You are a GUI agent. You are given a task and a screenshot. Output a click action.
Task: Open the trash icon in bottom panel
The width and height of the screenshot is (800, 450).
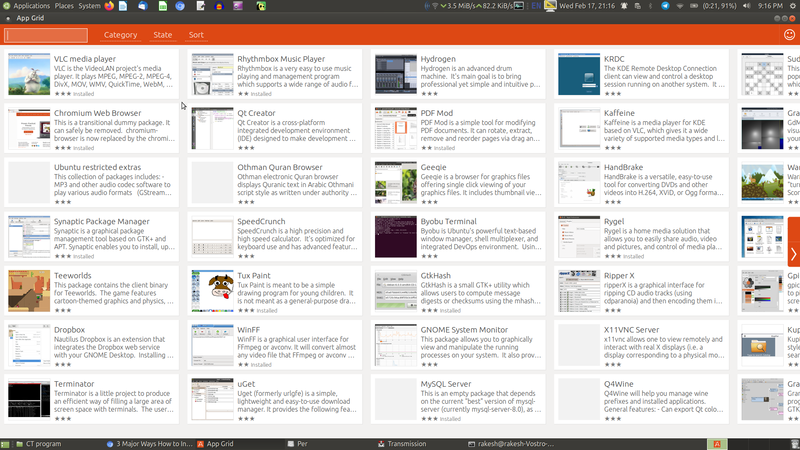pos(794,444)
